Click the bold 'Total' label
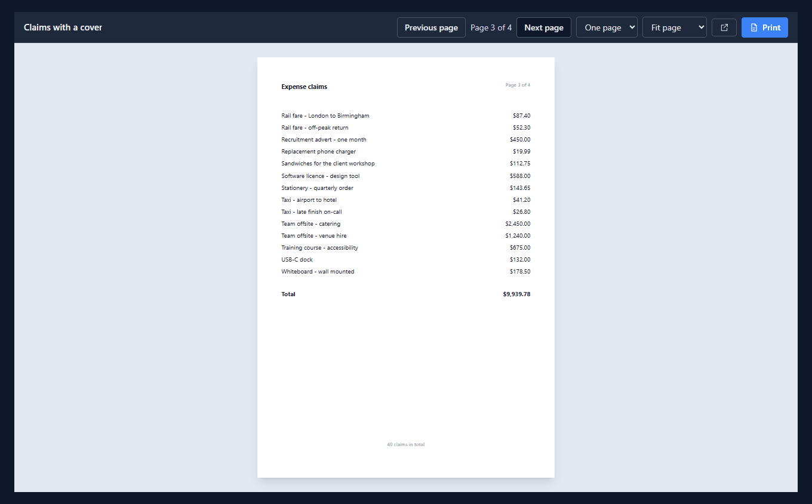Image resolution: width=812 pixels, height=504 pixels. pyautogui.click(x=288, y=294)
